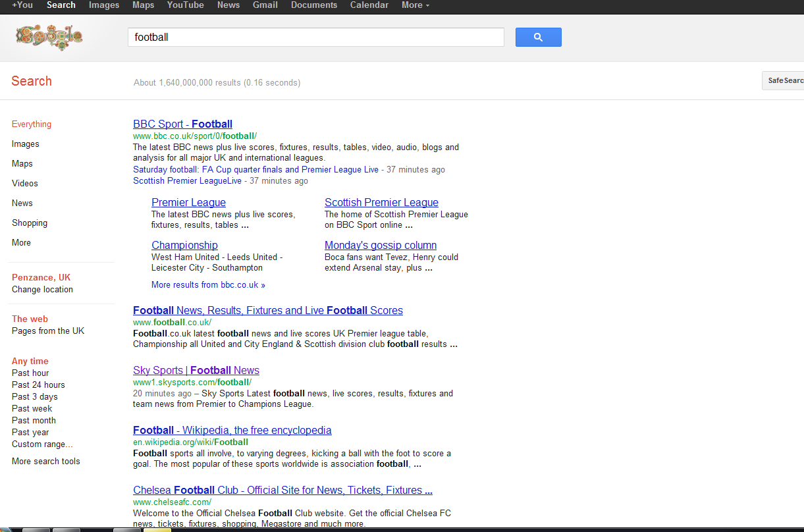This screenshot has height=532, width=804.
Task: Open the Wikipedia Football article link
Action: [232, 431]
